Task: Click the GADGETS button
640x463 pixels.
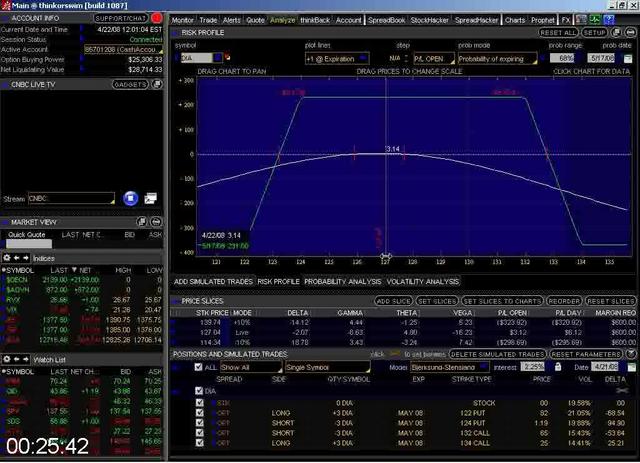Action: click(x=130, y=85)
